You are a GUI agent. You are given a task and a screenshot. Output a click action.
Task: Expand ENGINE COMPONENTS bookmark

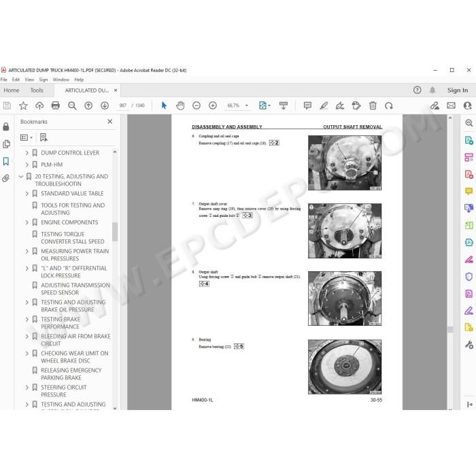point(27,222)
